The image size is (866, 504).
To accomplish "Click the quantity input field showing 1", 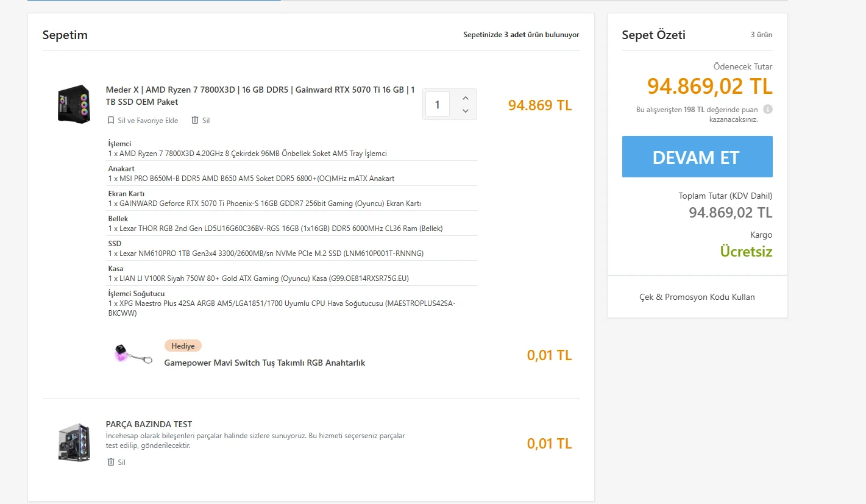I will [438, 104].
